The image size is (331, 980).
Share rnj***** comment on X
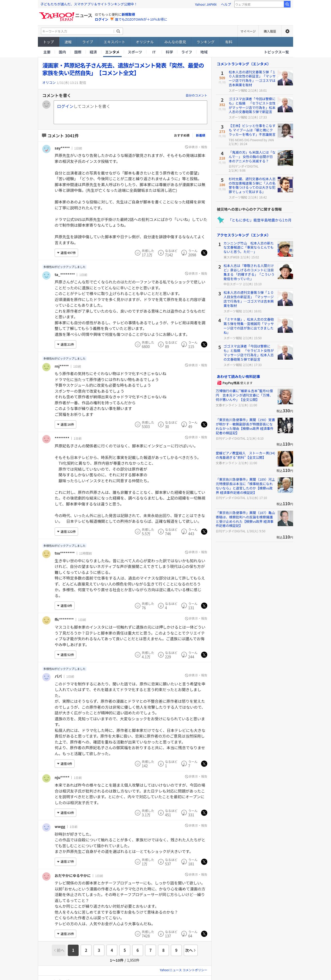tap(204, 424)
